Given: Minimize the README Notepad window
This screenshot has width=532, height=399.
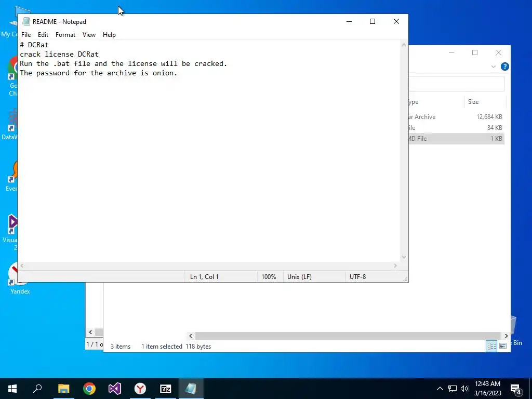Looking at the screenshot, I should pyautogui.click(x=349, y=21).
